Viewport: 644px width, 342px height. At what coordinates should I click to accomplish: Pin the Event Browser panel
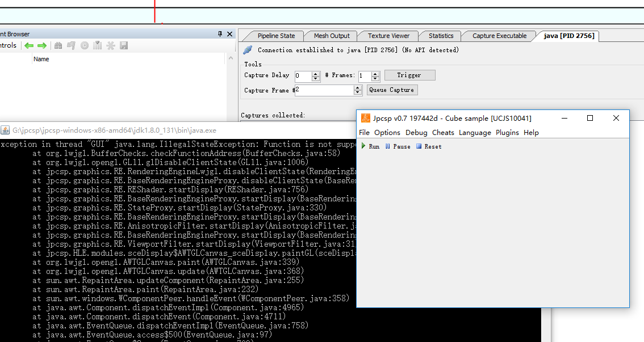(220, 34)
